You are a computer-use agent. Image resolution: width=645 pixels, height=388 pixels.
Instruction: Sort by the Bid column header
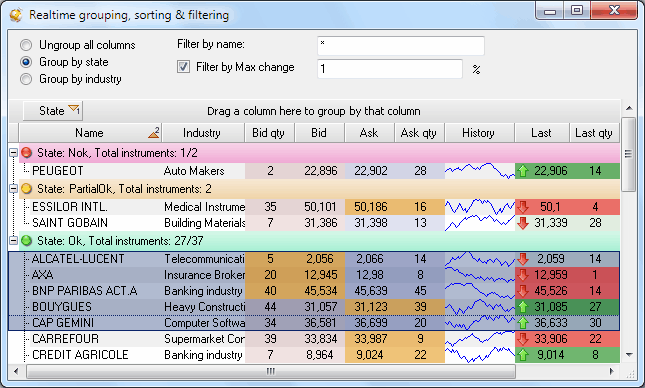point(320,133)
